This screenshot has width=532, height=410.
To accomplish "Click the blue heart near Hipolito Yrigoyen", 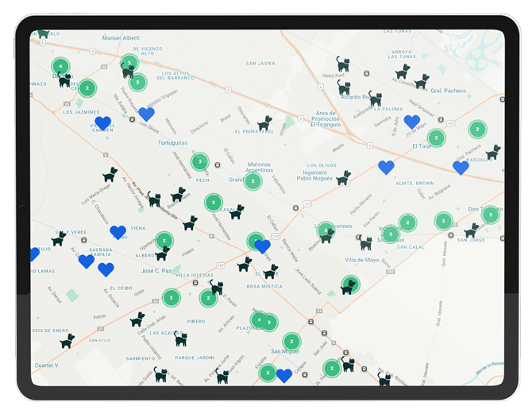I will click(x=146, y=114).
